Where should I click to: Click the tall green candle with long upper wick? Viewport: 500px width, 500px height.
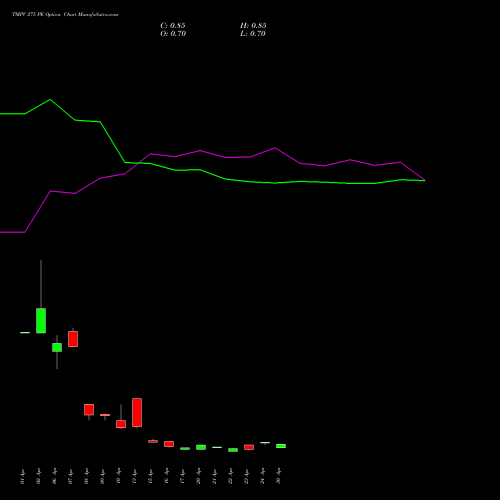(41, 320)
